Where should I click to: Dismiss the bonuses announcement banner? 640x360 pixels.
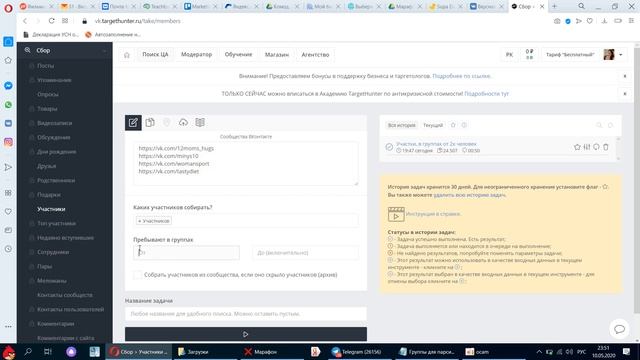(x=624, y=76)
